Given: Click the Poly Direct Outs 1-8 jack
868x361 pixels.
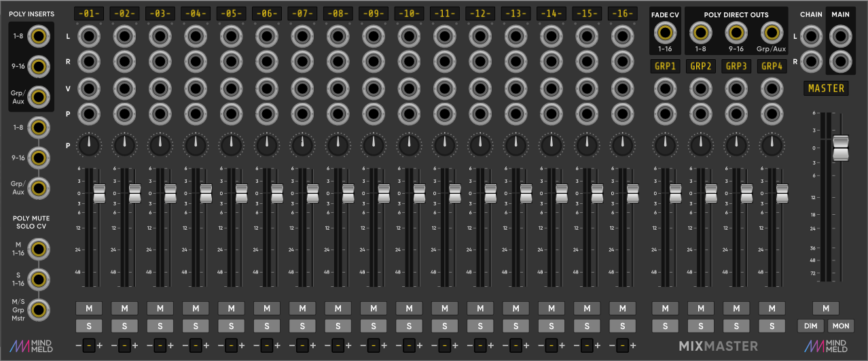Looking at the screenshot, I should (700, 31).
